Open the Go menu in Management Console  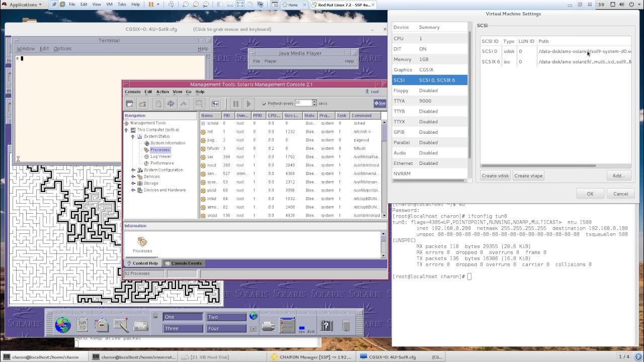tap(189, 92)
